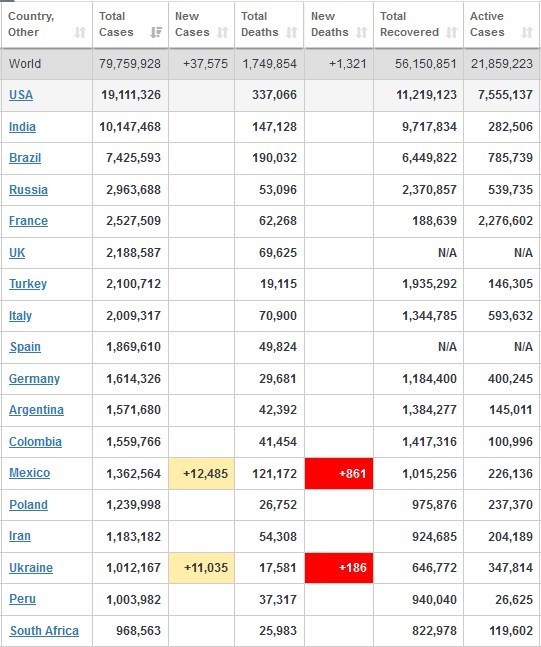541x647 pixels.
Task: Open the India country page
Action: [22, 127]
